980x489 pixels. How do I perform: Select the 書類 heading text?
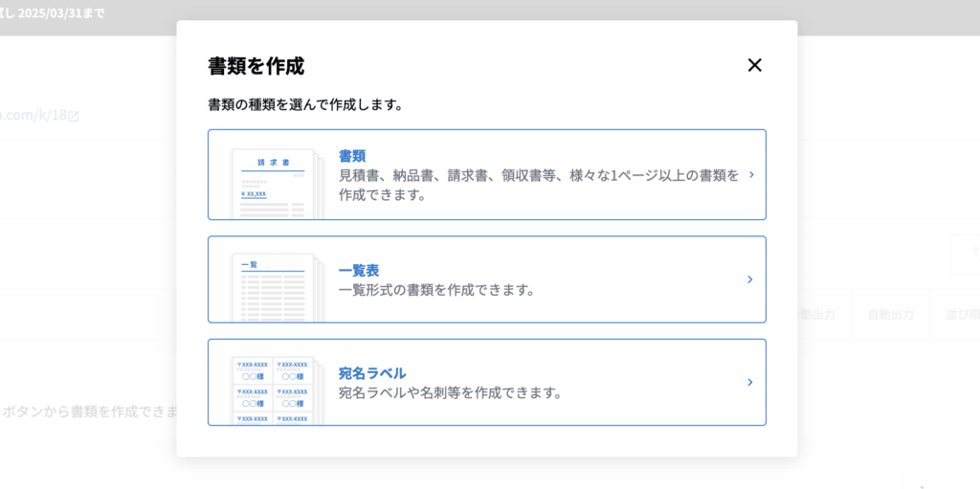click(x=352, y=156)
